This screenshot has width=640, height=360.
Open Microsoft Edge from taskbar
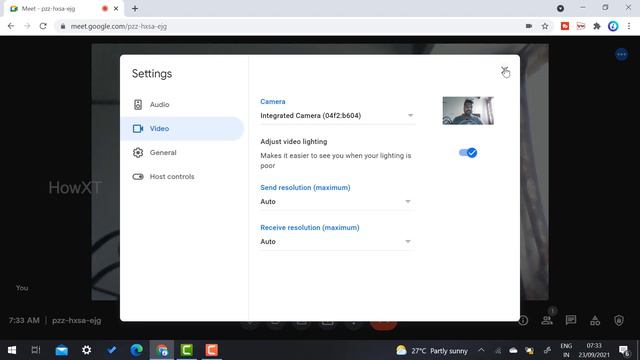click(137, 350)
